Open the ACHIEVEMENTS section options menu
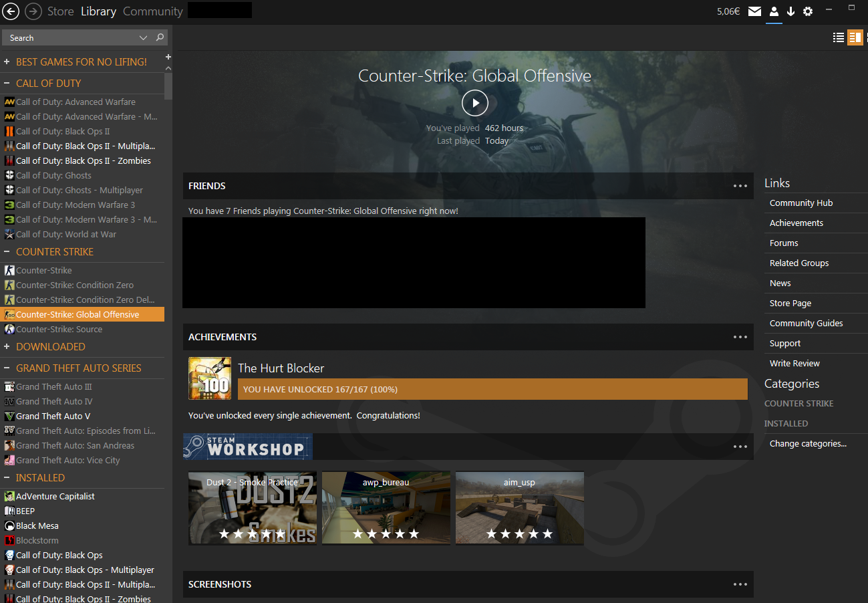 [740, 337]
